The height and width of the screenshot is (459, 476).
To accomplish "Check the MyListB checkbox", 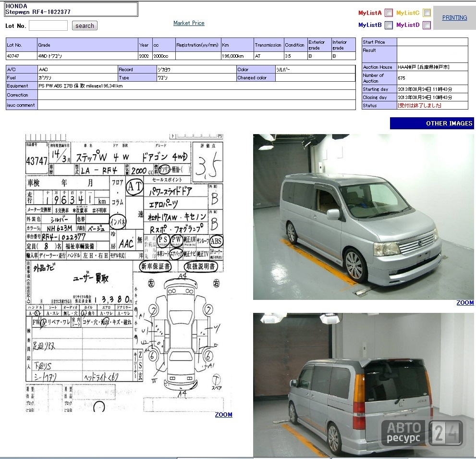I will (x=389, y=25).
